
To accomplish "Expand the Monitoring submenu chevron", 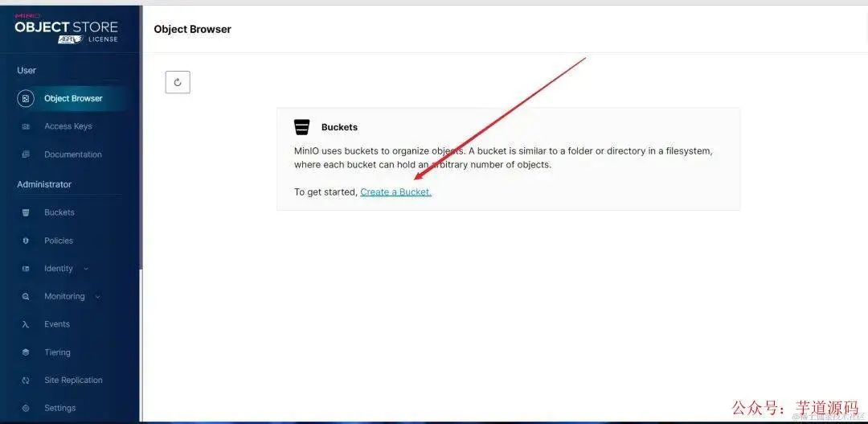I will tap(98, 297).
